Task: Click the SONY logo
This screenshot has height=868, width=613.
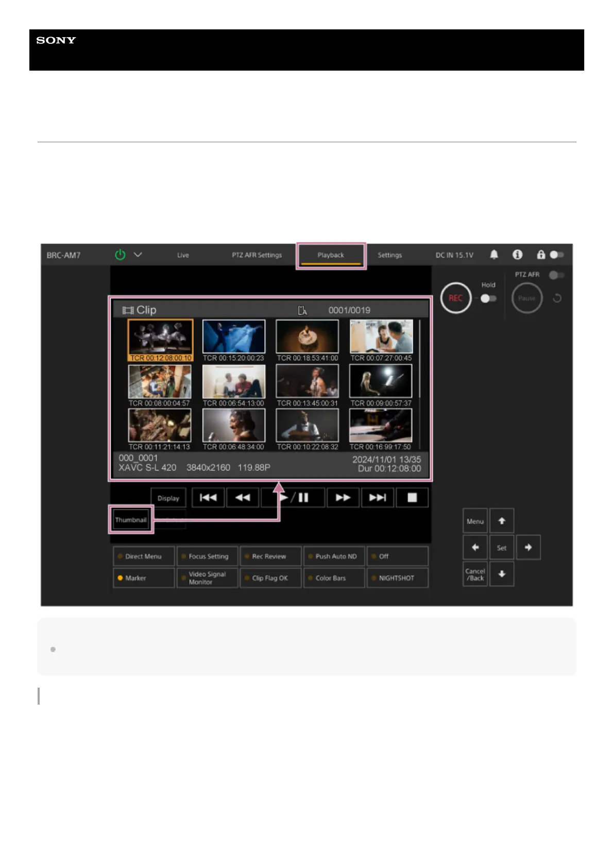Action: tap(56, 40)
